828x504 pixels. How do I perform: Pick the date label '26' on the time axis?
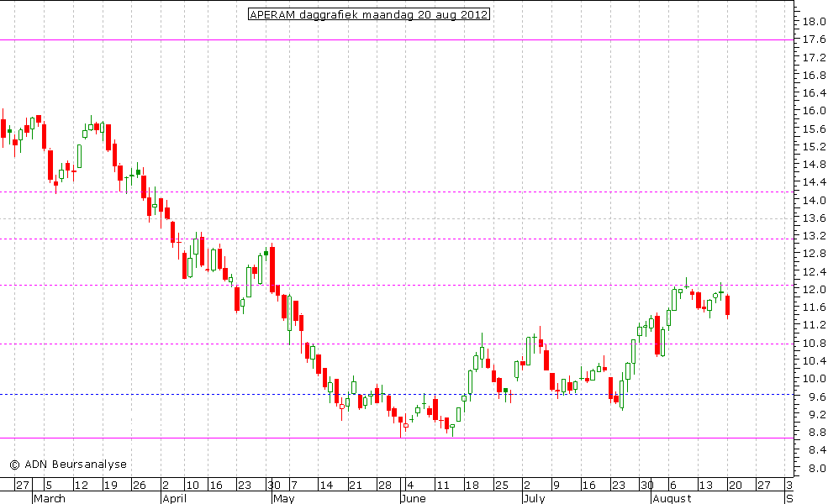(140, 485)
